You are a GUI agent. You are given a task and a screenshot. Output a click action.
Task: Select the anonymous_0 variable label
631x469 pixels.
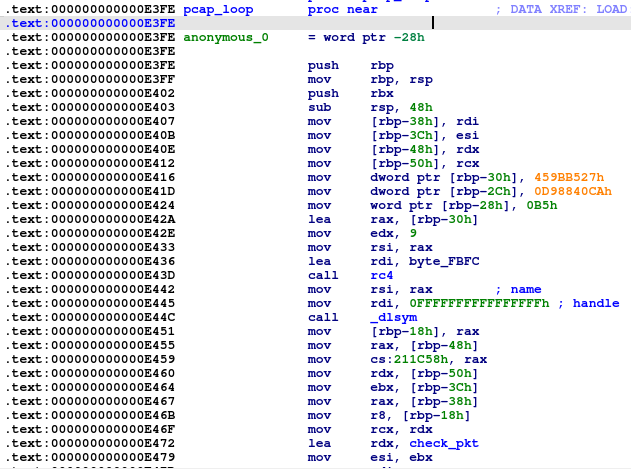(226, 37)
